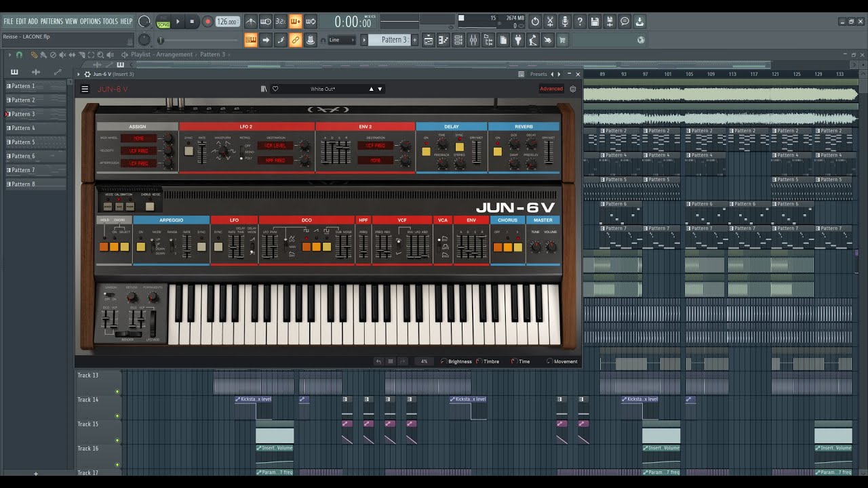
Task: Open the JUN-6 V hamburger menu
Action: [x=85, y=89]
